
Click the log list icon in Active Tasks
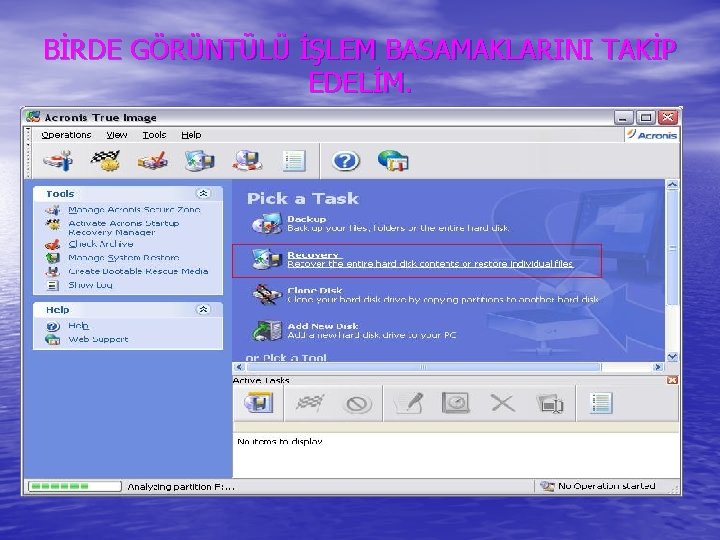click(x=601, y=403)
